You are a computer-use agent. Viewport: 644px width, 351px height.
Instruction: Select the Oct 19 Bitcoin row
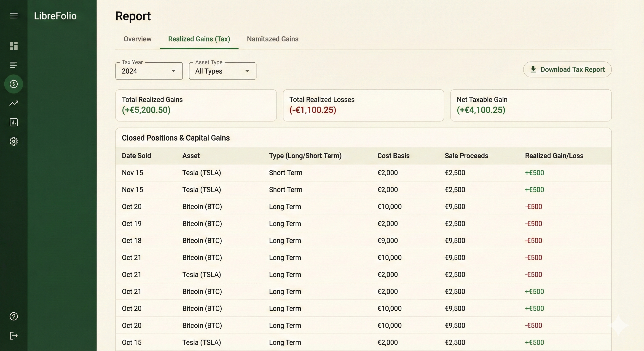(x=363, y=223)
